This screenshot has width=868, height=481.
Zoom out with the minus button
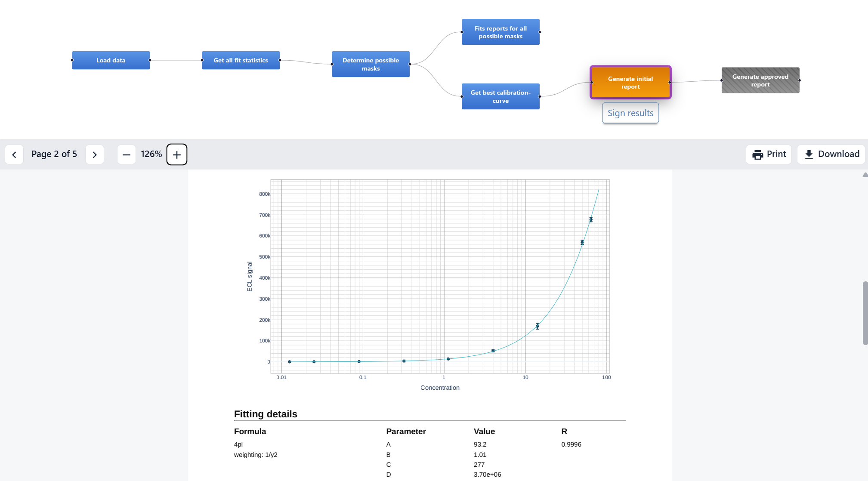[127, 154]
